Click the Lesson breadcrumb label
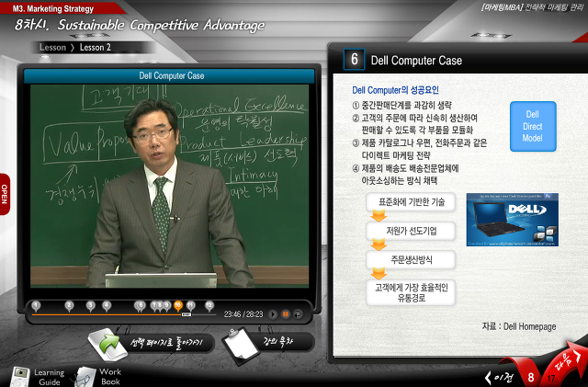The image size is (588, 387). pyautogui.click(x=52, y=47)
